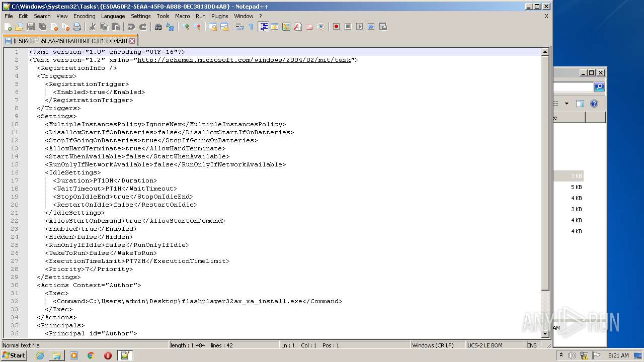644x362 pixels.
Task: Open Folder as Workspace icon
Action: (309, 27)
